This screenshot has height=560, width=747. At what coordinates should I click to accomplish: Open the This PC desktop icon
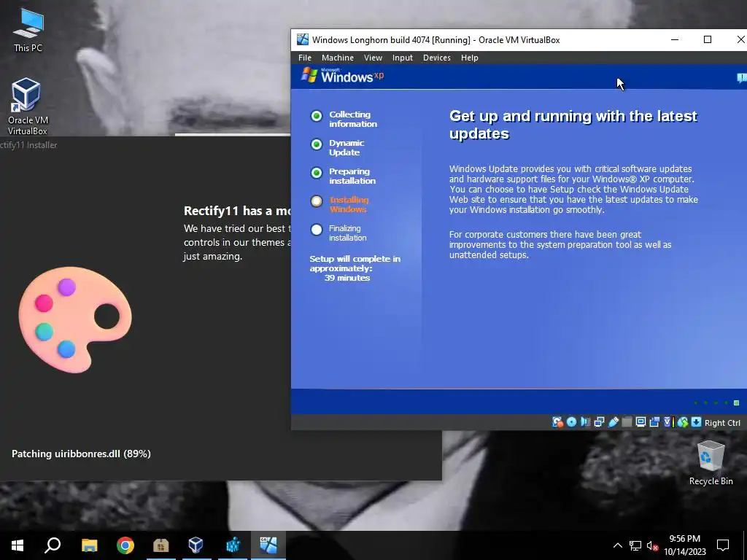click(x=28, y=30)
